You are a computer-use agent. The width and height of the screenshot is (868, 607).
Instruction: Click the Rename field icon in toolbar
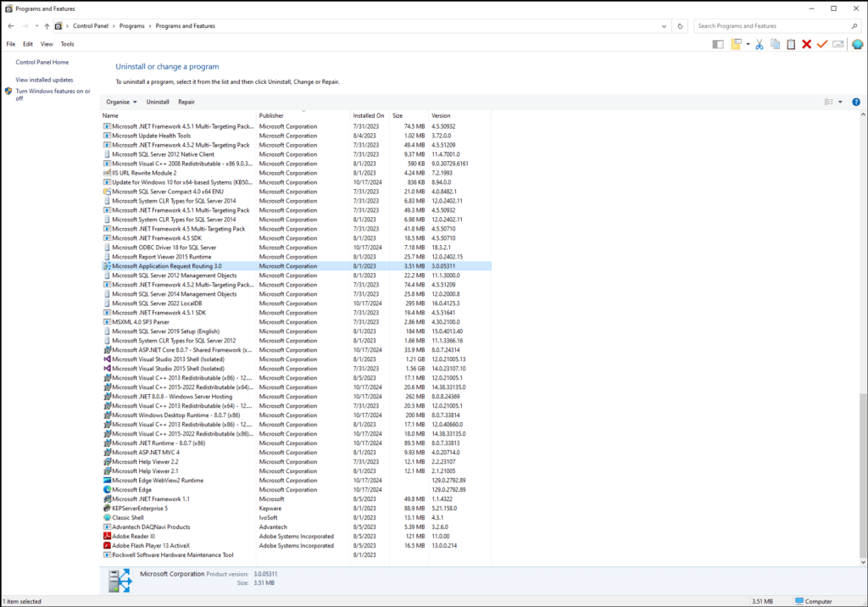coord(838,44)
